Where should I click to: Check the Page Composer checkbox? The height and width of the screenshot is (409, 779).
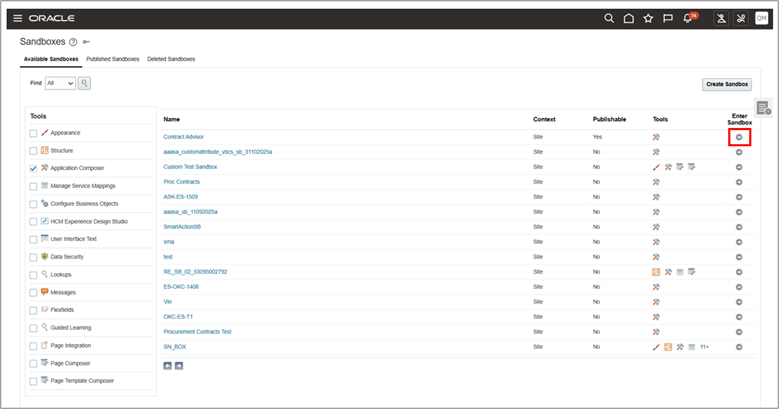tap(33, 364)
